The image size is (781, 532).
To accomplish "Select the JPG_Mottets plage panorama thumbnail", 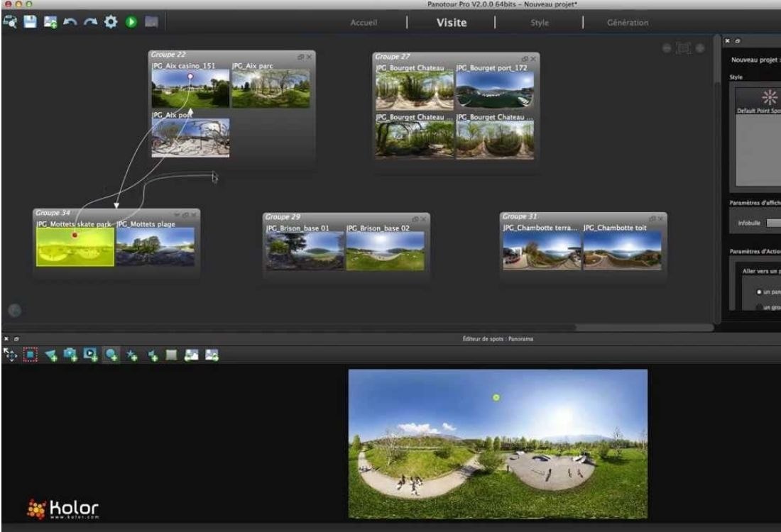I will (x=155, y=246).
